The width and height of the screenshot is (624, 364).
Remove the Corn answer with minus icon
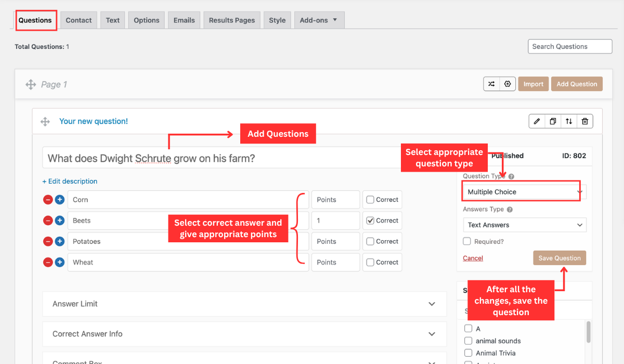click(x=48, y=200)
